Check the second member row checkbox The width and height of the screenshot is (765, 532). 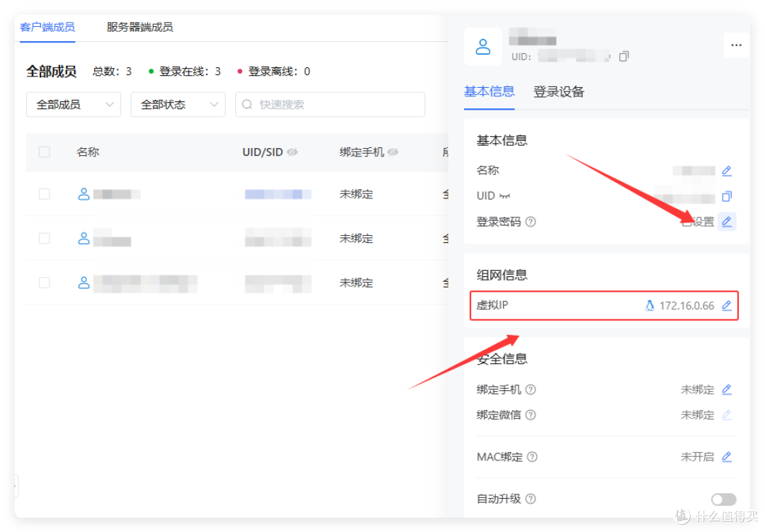click(45, 238)
